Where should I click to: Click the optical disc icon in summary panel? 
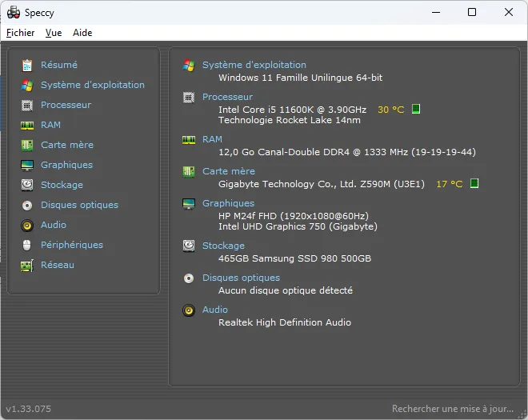click(x=189, y=278)
